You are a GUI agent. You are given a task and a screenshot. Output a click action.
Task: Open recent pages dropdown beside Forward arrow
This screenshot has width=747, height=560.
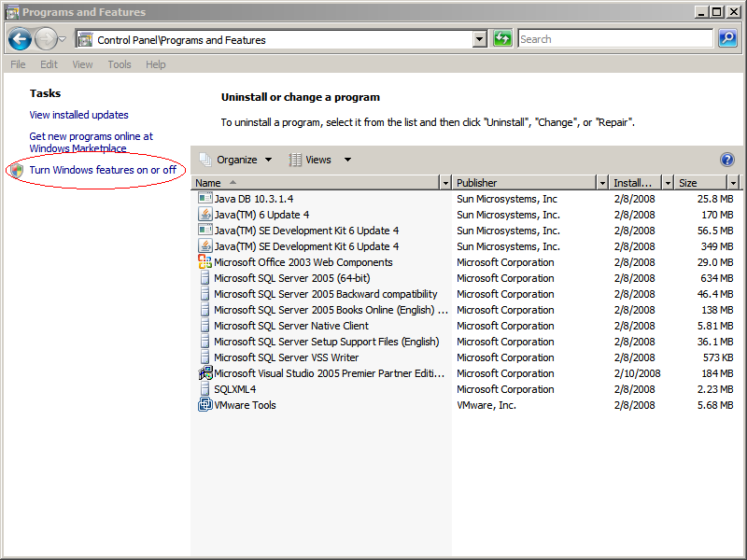coord(62,39)
